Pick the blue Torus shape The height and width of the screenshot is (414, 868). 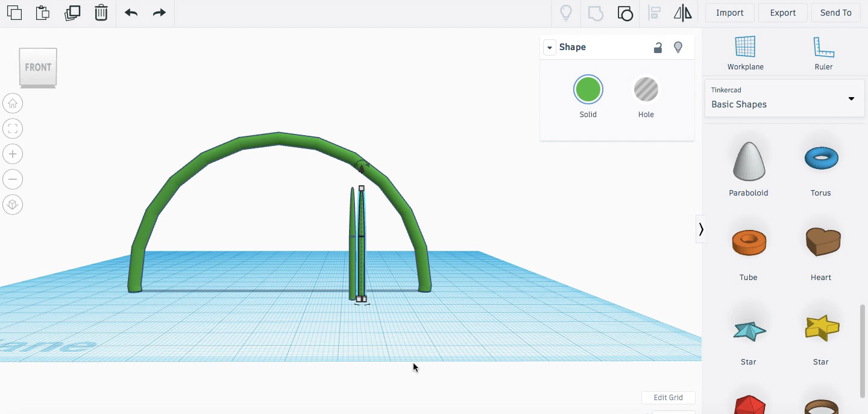(820, 158)
